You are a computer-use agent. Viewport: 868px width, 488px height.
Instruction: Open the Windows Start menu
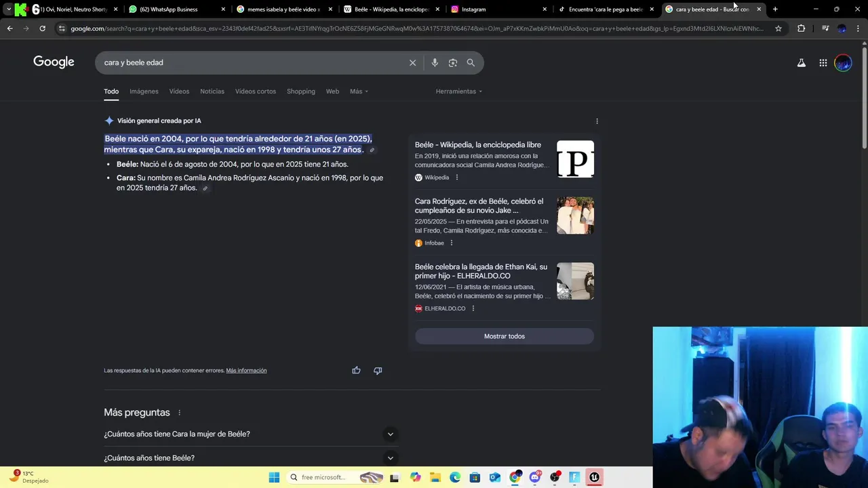coord(274,477)
